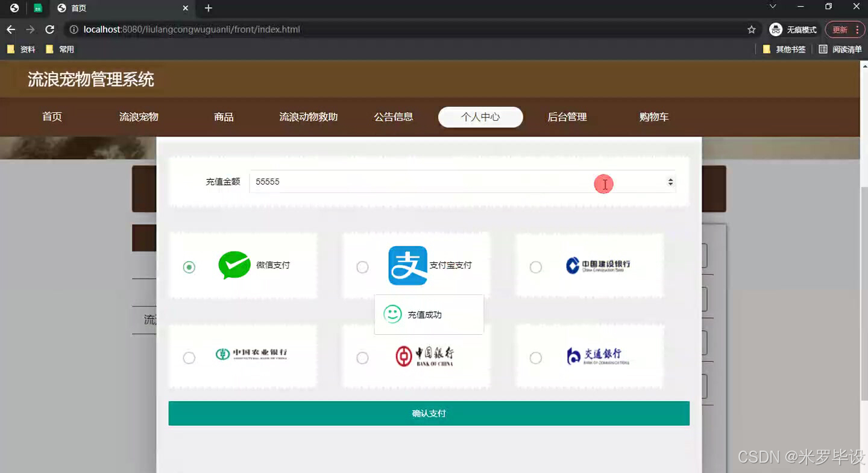Click the smiley face success icon
The width and height of the screenshot is (868, 473).
[x=393, y=314]
